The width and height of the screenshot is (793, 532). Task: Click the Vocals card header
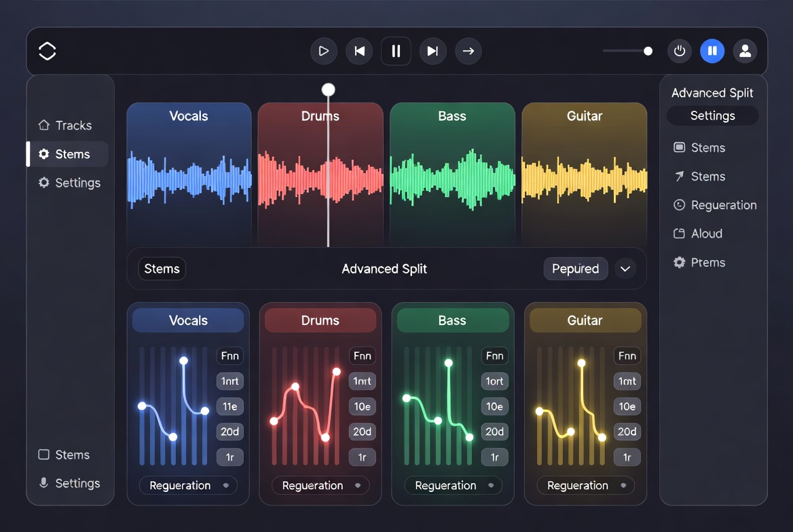188,320
